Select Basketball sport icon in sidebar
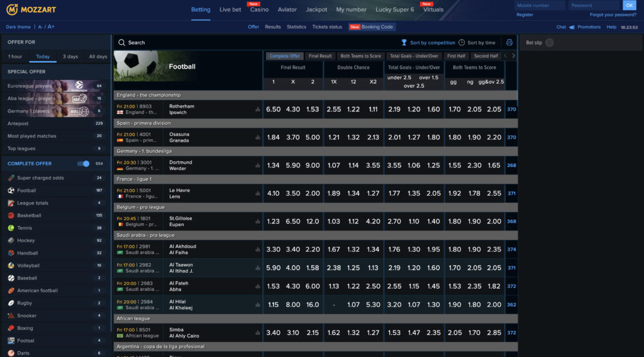This screenshot has height=357, width=644. click(x=11, y=215)
